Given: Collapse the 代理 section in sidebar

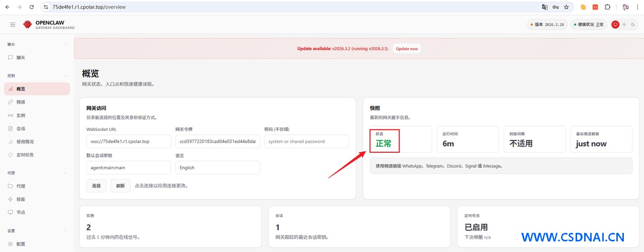Looking at the screenshot, I should [x=65, y=173].
